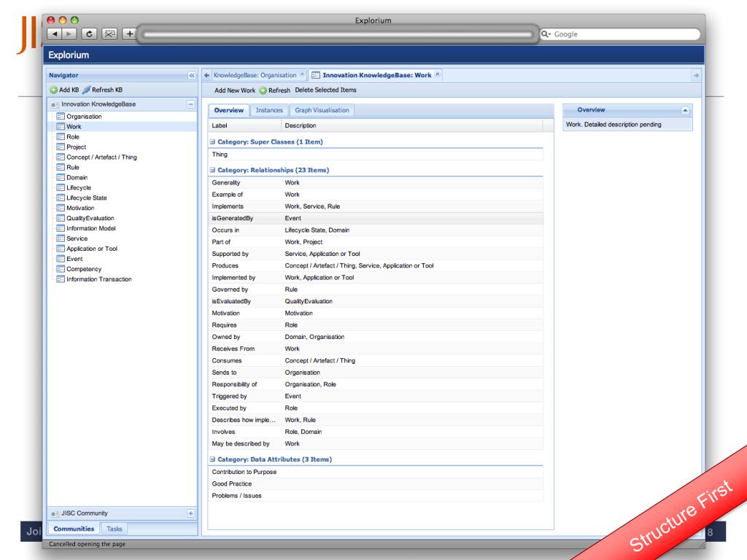Click the browser address bar
This screenshot has height=560, width=747.
(338, 34)
